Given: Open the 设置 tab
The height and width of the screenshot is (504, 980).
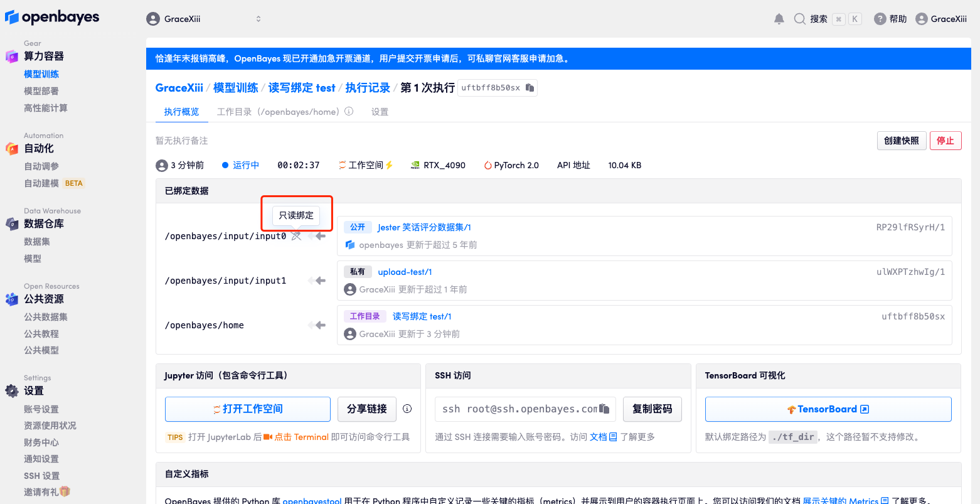Looking at the screenshot, I should coord(380,112).
